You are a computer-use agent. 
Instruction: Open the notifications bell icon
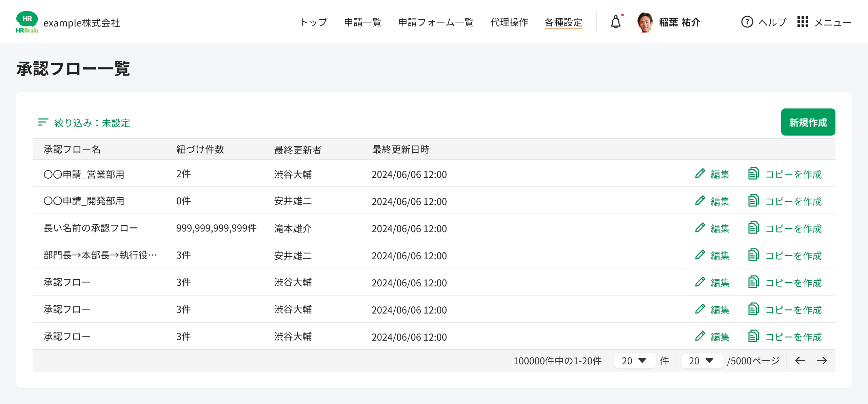click(x=615, y=22)
